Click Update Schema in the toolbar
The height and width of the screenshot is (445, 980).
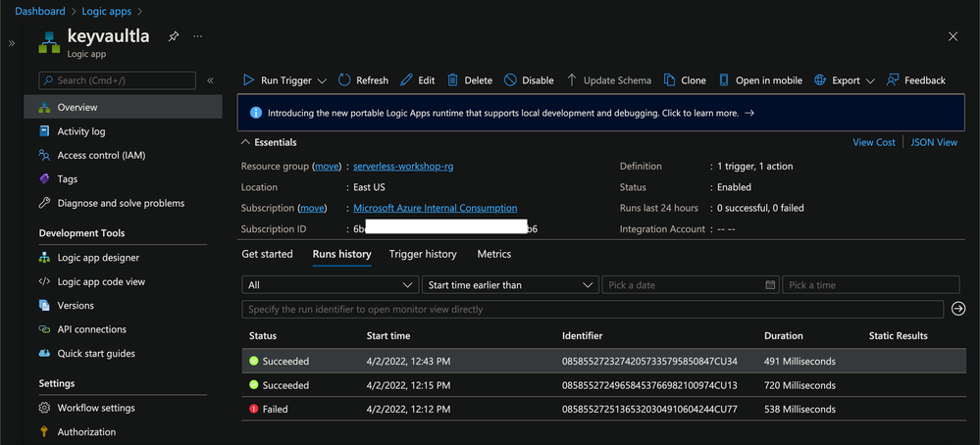pyautogui.click(x=609, y=80)
